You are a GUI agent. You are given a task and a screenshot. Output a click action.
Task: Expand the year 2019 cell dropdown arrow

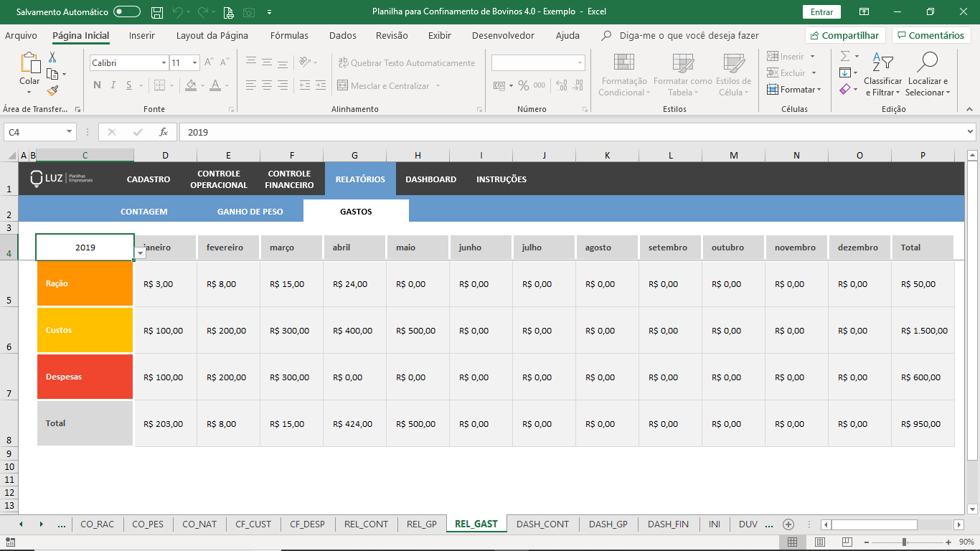140,253
